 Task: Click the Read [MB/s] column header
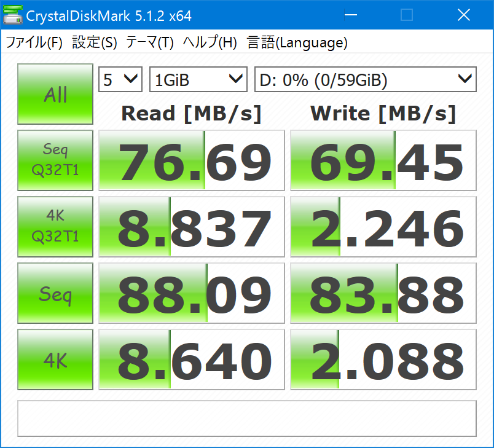pyautogui.click(x=192, y=114)
